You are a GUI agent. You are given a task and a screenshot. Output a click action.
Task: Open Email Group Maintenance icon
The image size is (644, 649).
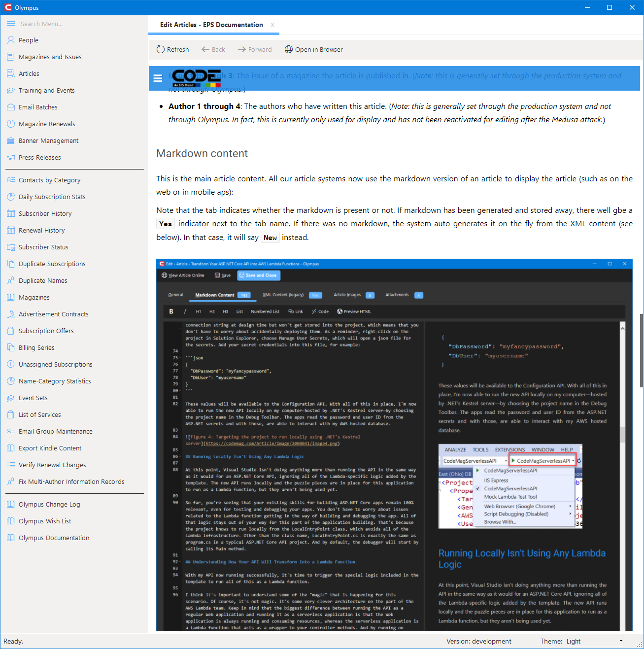pyautogui.click(x=11, y=432)
